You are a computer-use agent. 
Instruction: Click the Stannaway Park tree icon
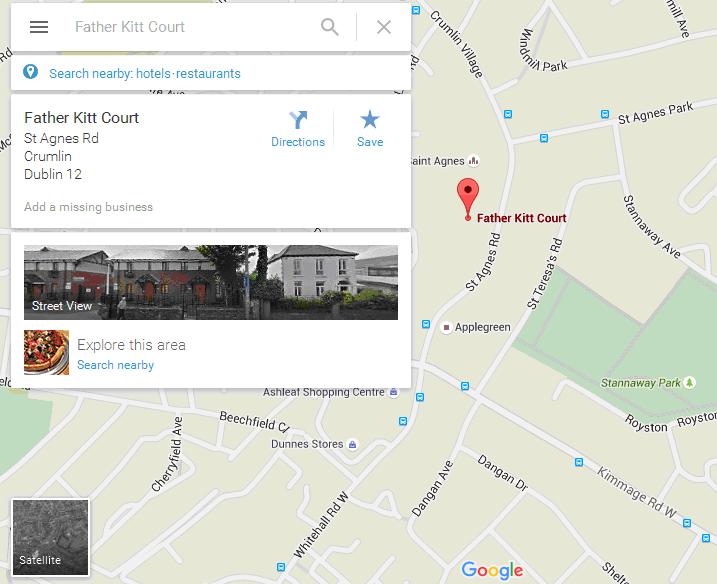pos(690,382)
